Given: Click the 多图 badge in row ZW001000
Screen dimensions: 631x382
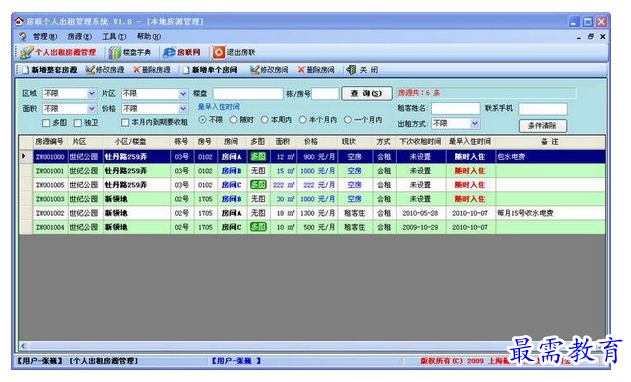Looking at the screenshot, I should pos(258,157).
